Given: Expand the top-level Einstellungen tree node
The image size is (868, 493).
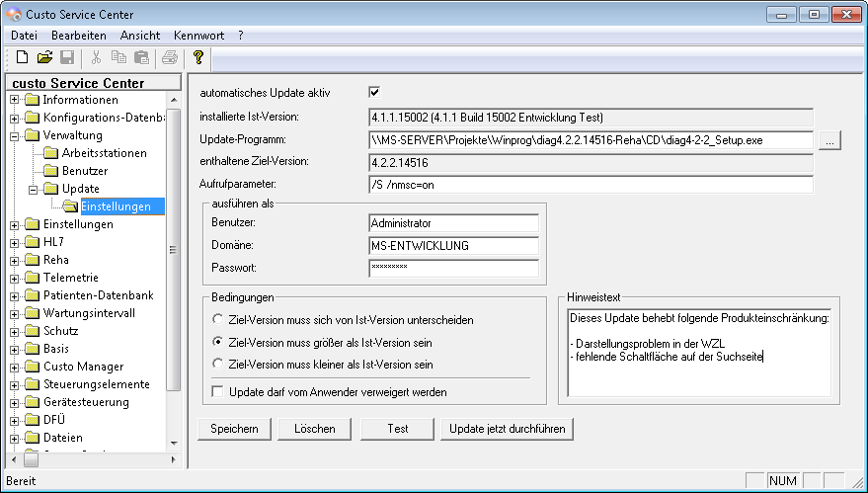Looking at the screenshot, I should tap(15, 224).
